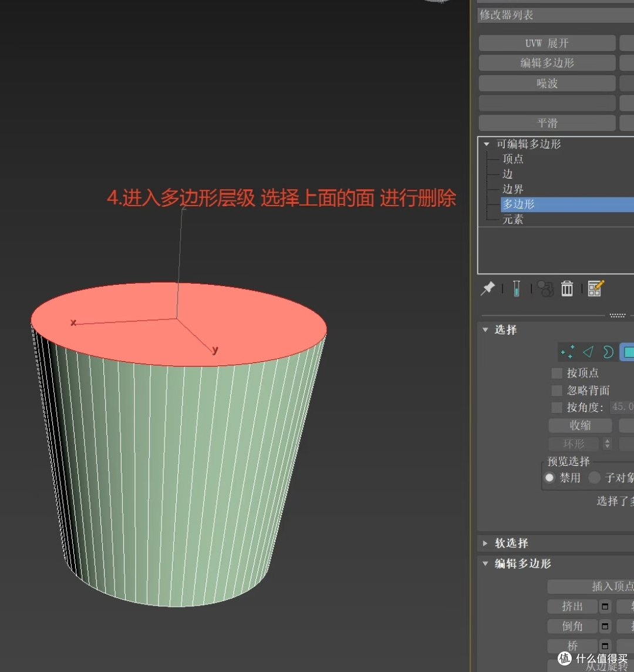634x672 pixels.
Task: Select Vertex sub-object level icon
Action: (x=568, y=352)
